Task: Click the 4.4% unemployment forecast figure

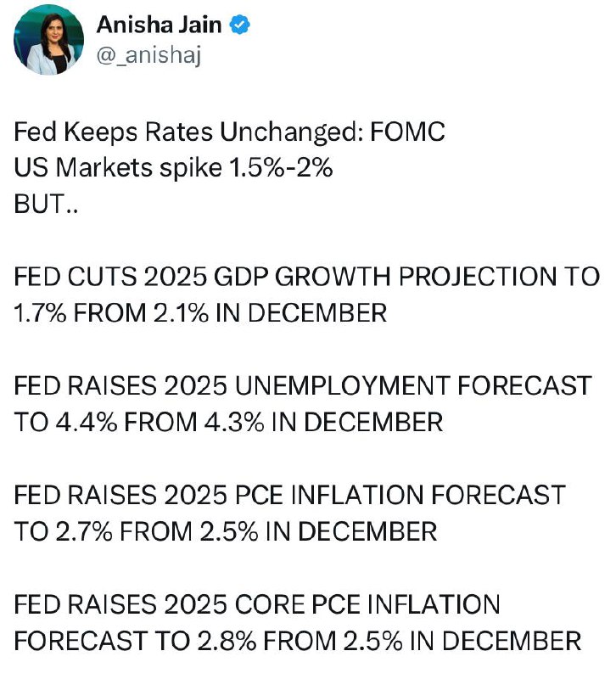Action: [x=87, y=422]
